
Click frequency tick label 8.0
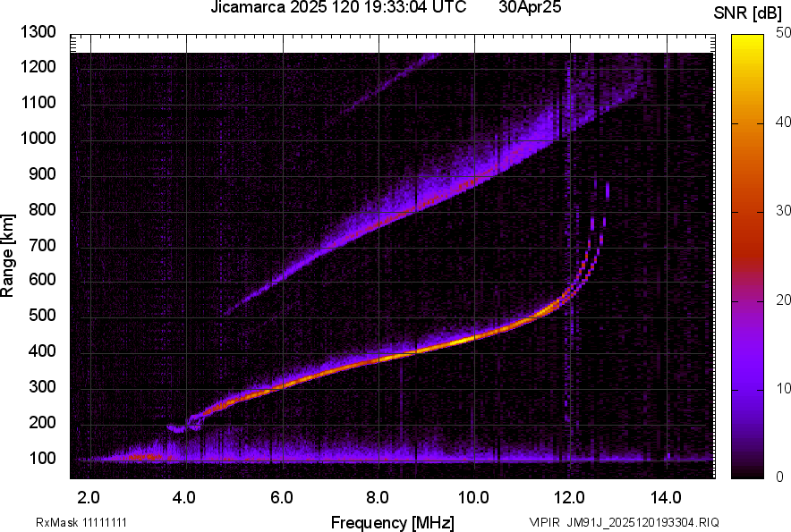(x=377, y=498)
